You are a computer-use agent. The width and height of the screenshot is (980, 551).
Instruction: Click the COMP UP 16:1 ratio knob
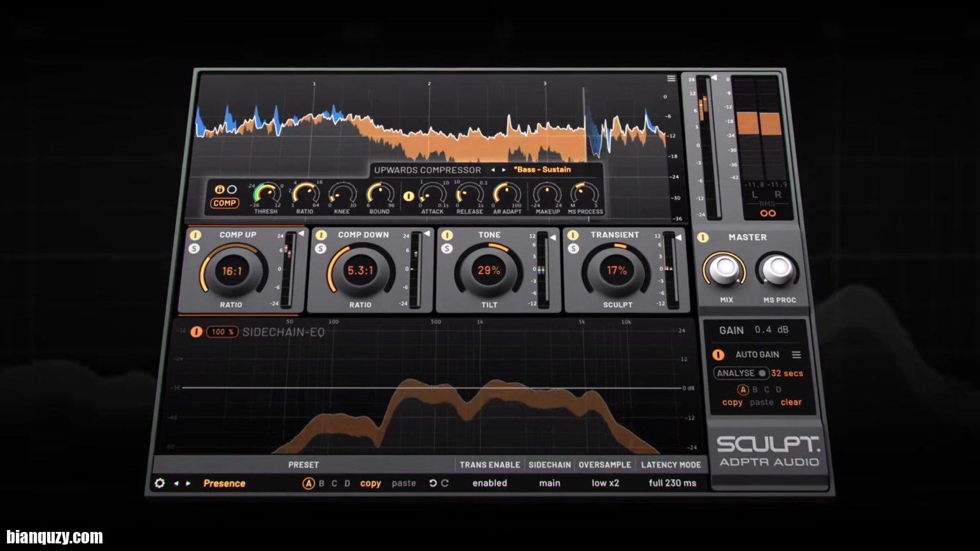(232, 271)
